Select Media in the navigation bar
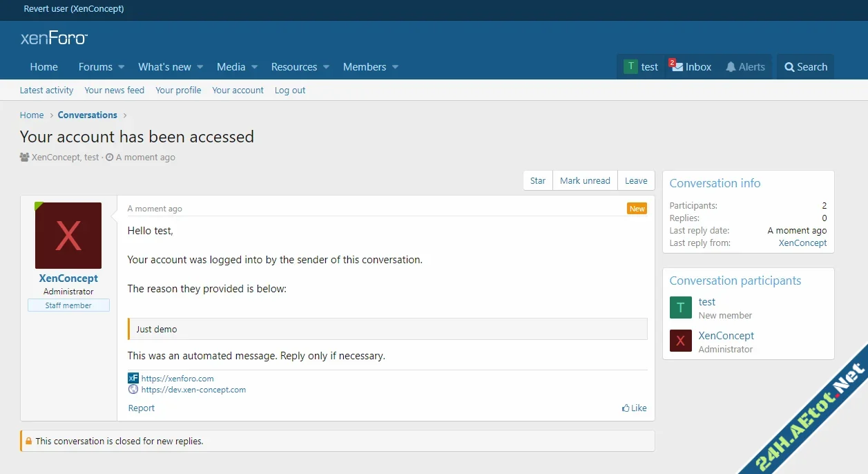This screenshot has width=868, height=474. 232,66
